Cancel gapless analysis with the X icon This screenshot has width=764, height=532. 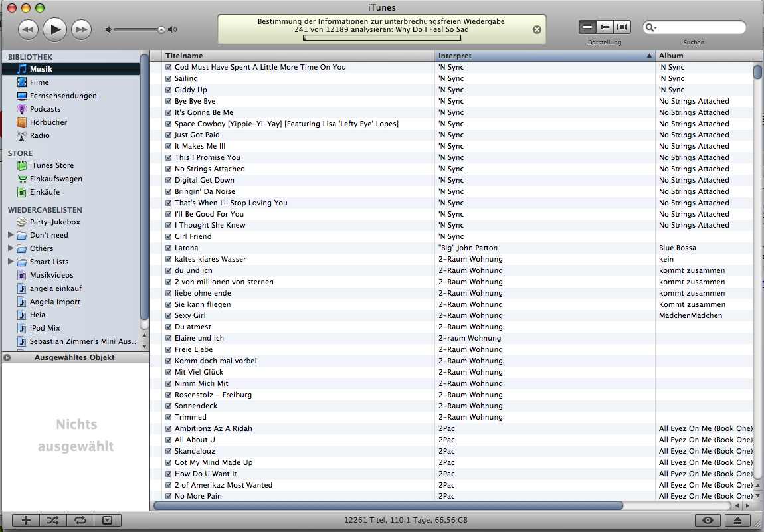pyautogui.click(x=537, y=30)
